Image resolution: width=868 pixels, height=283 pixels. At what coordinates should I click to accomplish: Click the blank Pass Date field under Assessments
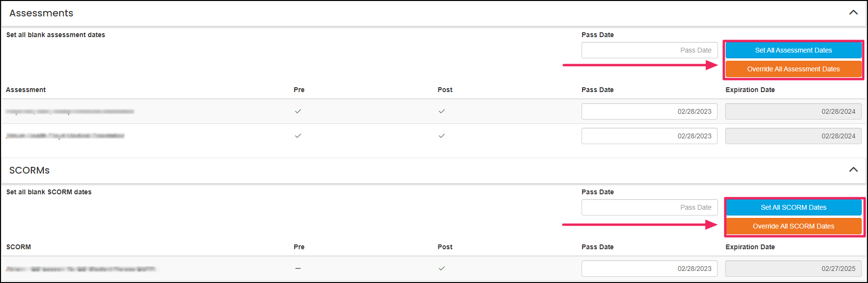pyautogui.click(x=649, y=50)
